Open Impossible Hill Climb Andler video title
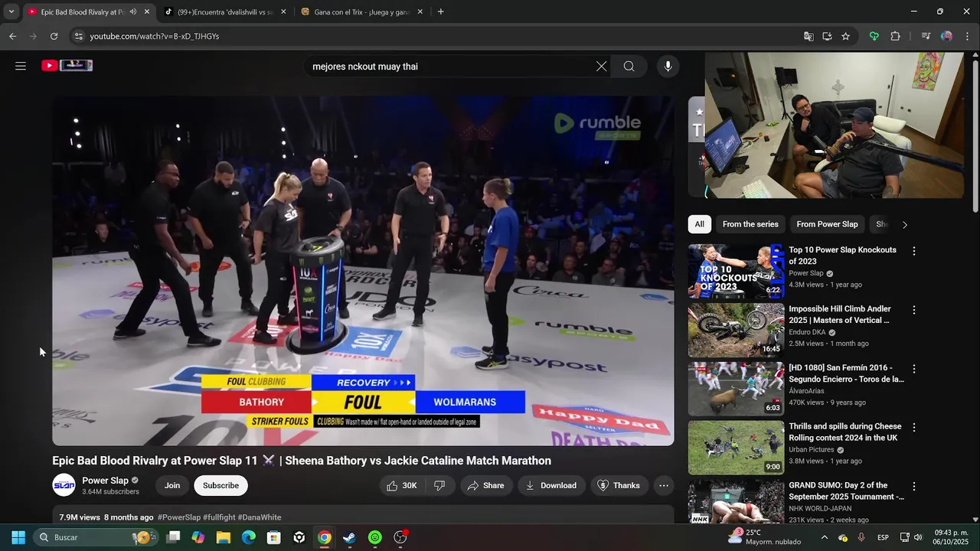Screen dimensions: 980x551 pos(840,315)
